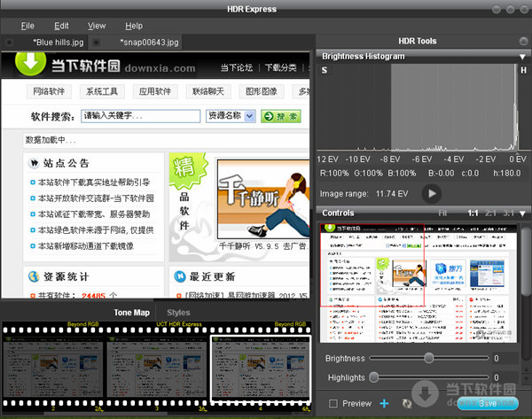This screenshot has height=419, width=532.
Task: Click the 'R:100%' readout
Action: click(x=334, y=174)
